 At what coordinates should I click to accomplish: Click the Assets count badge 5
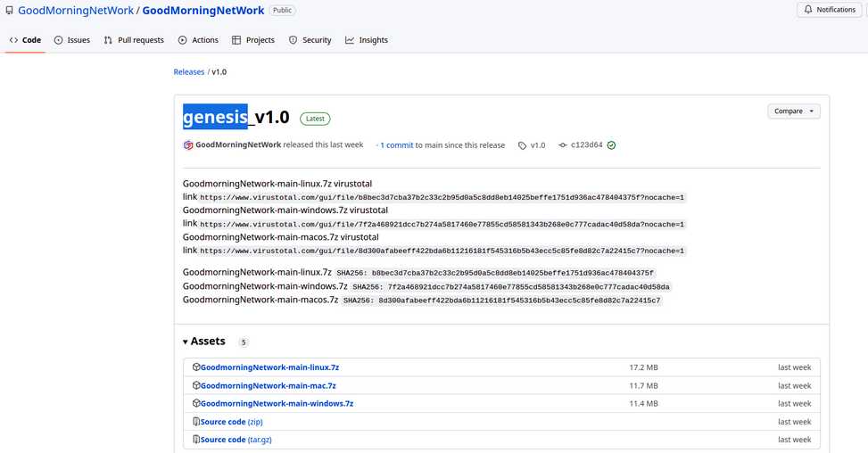tap(243, 342)
